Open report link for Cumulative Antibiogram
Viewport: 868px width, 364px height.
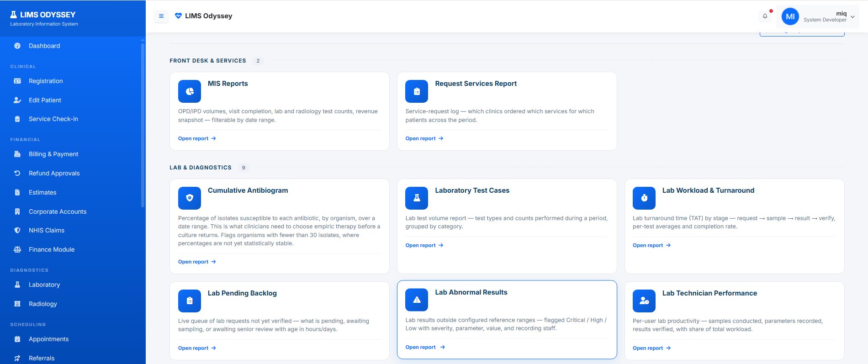[x=197, y=262]
